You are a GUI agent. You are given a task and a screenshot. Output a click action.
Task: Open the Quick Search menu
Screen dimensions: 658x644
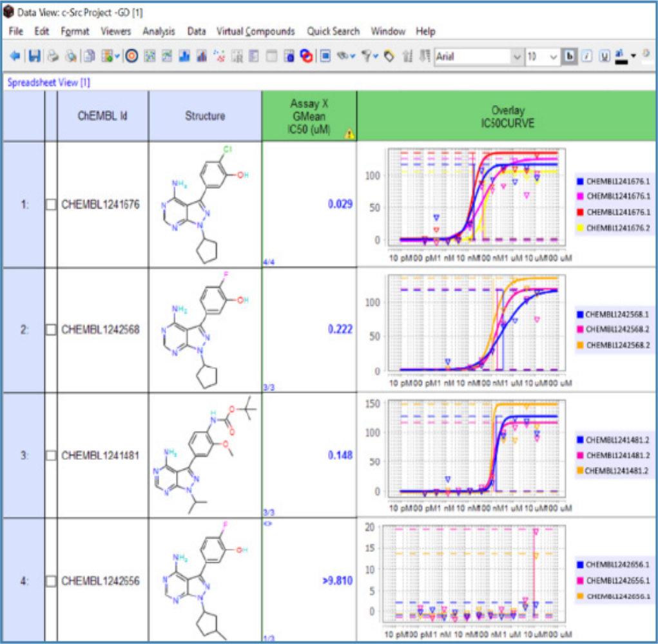pyautogui.click(x=333, y=32)
